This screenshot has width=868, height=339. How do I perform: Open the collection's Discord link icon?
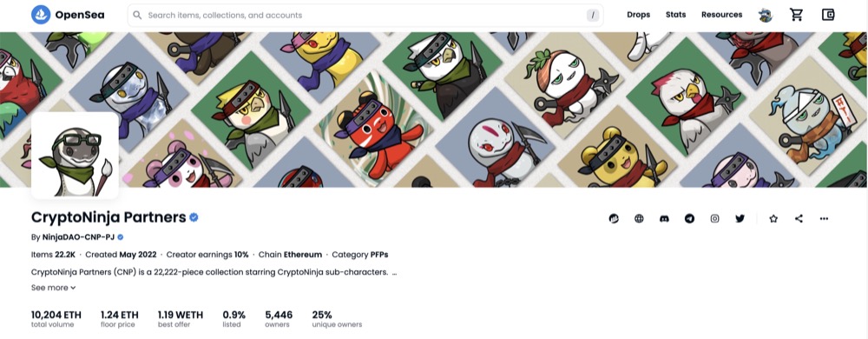(664, 218)
